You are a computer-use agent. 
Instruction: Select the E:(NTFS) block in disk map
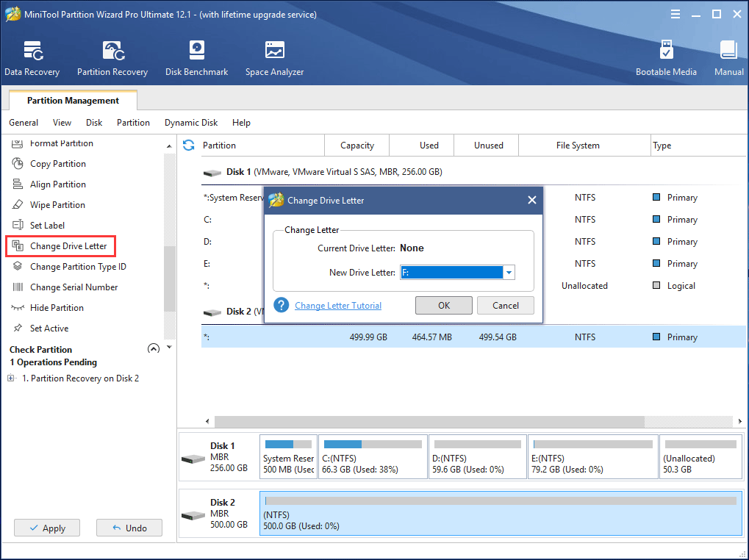pyautogui.click(x=592, y=457)
